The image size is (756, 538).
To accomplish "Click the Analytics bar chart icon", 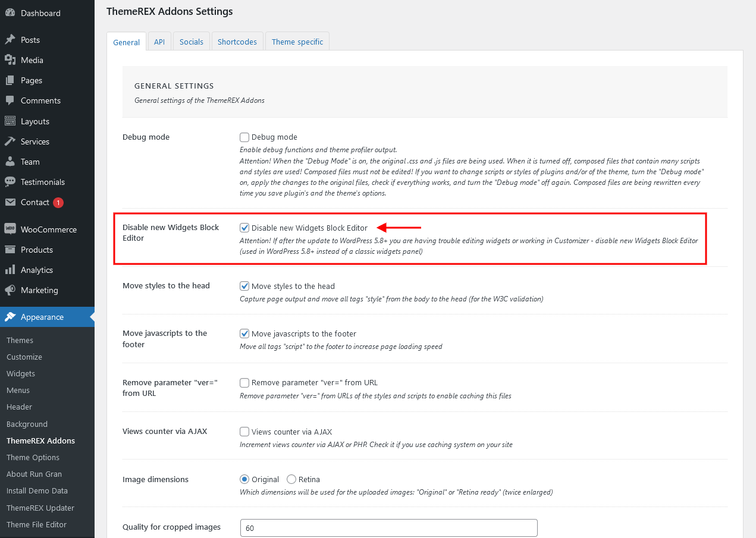I will [x=10, y=270].
